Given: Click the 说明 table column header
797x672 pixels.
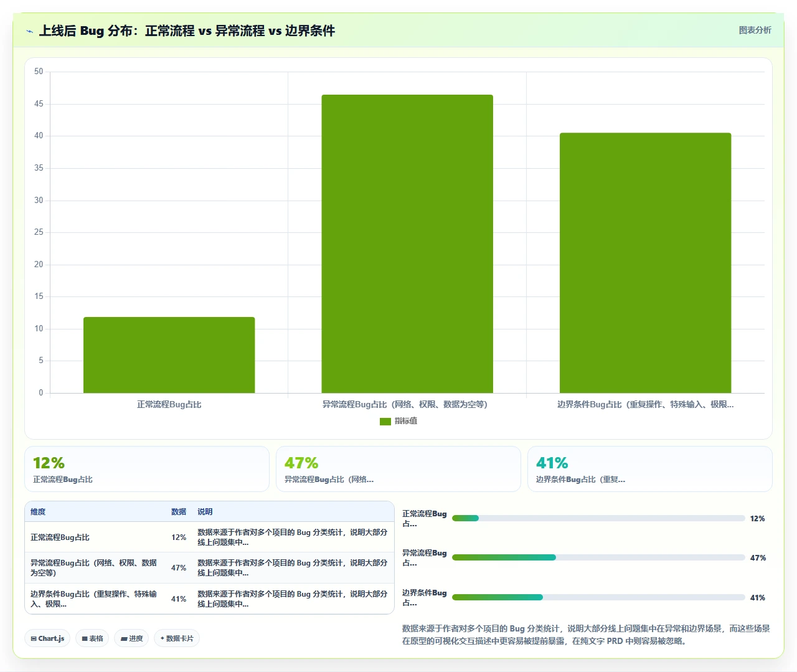Looking at the screenshot, I should click(205, 512).
